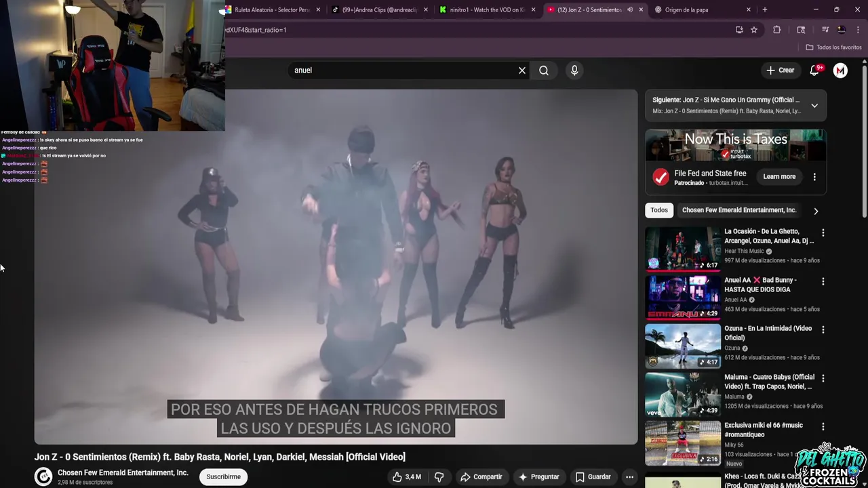The width and height of the screenshot is (868, 488).
Task: Click the Preguntar button
Action: coord(538,476)
